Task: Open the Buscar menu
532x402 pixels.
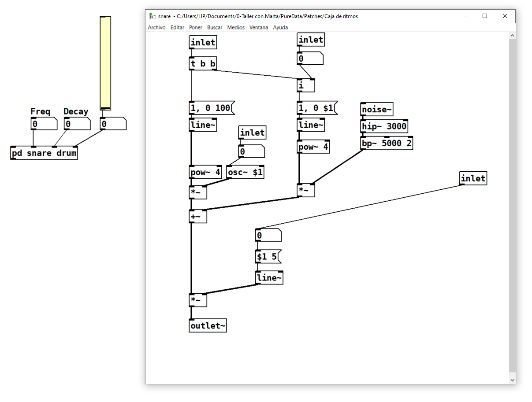Action: click(215, 27)
